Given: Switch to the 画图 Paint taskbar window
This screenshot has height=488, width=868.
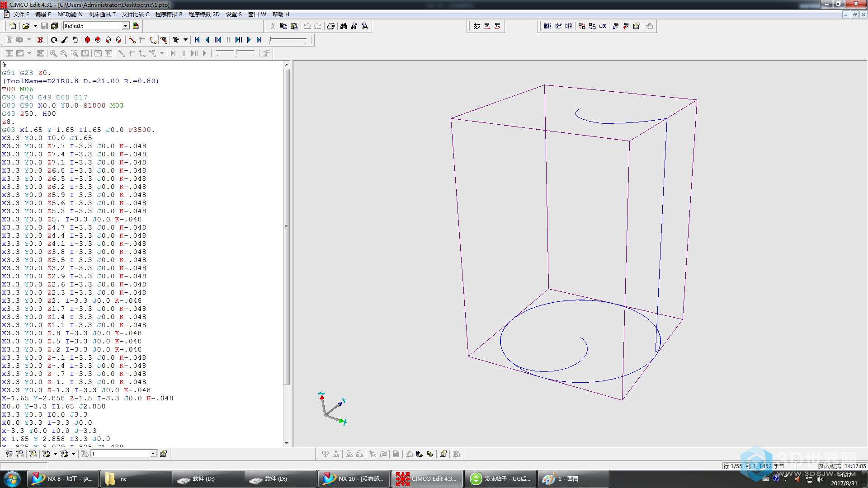Looking at the screenshot, I should [573, 479].
